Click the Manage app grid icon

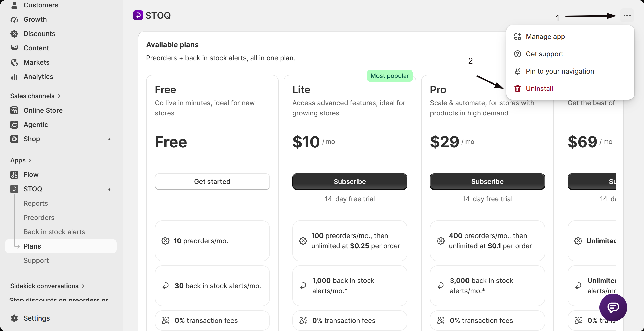click(x=518, y=37)
